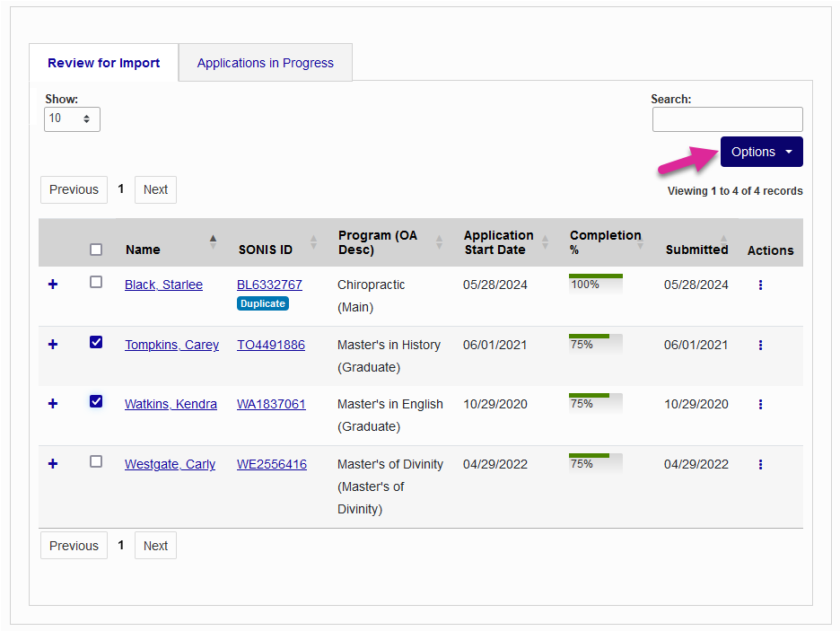Uncheck the Tompkins, Carey checkbox

point(96,342)
